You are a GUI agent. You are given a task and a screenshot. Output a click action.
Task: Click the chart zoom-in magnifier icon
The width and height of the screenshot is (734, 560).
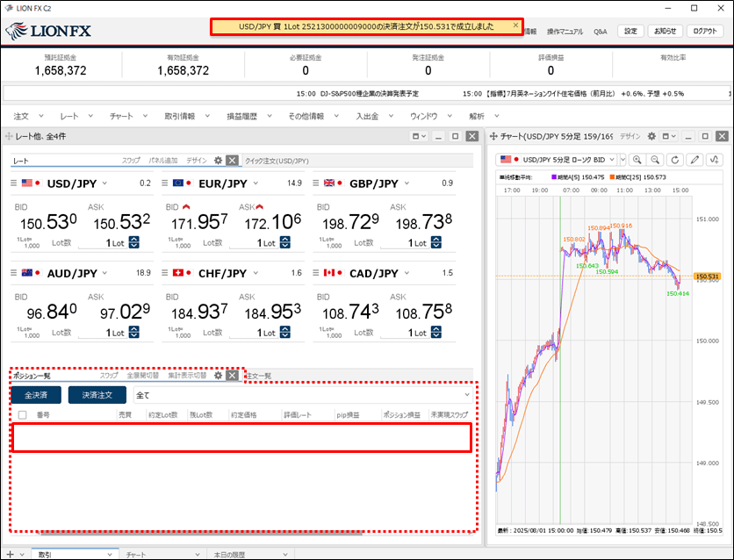point(637,160)
